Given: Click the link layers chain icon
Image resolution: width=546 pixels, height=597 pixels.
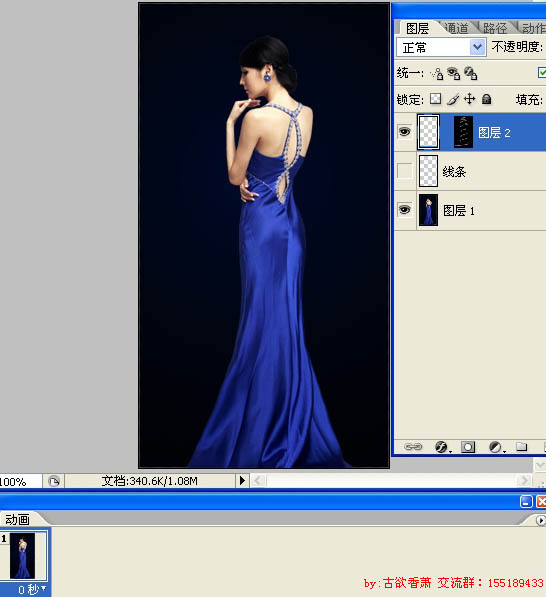Looking at the screenshot, I should click(x=413, y=446).
